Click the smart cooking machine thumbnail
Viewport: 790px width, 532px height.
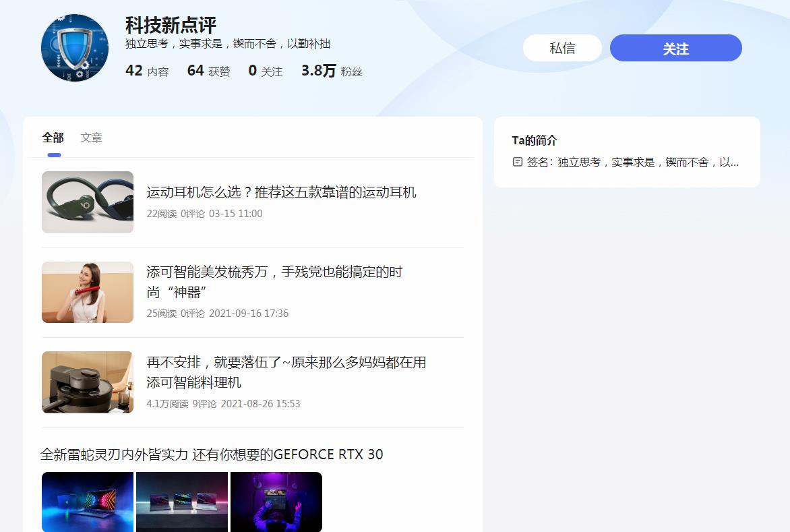pos(88,382)
